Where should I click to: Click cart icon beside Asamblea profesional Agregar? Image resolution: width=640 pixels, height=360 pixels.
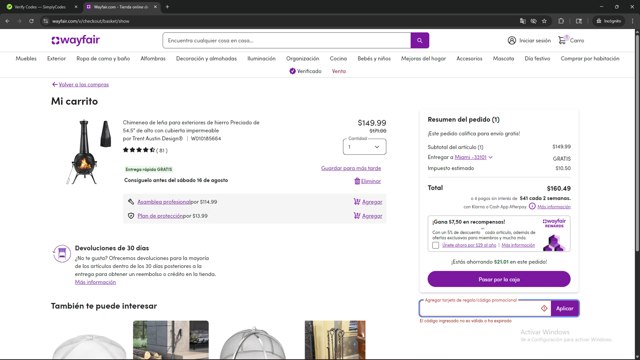(x=357, y=202)
